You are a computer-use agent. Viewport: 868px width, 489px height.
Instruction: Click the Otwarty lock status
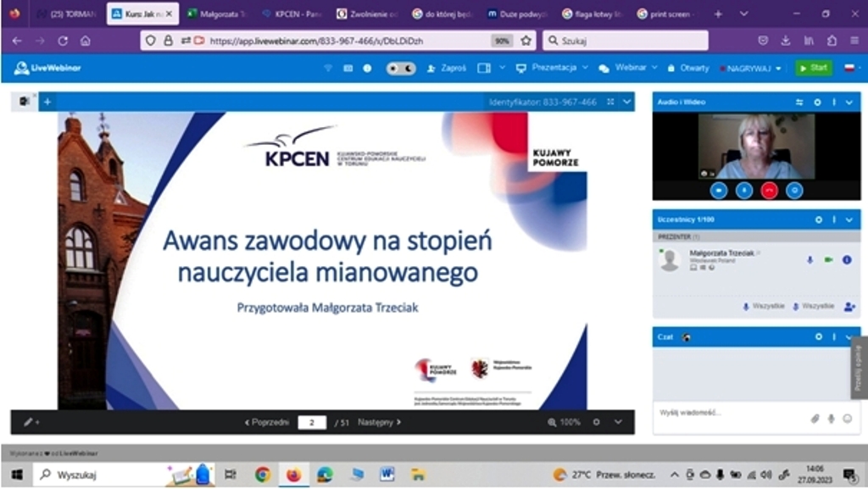point(688,68)
